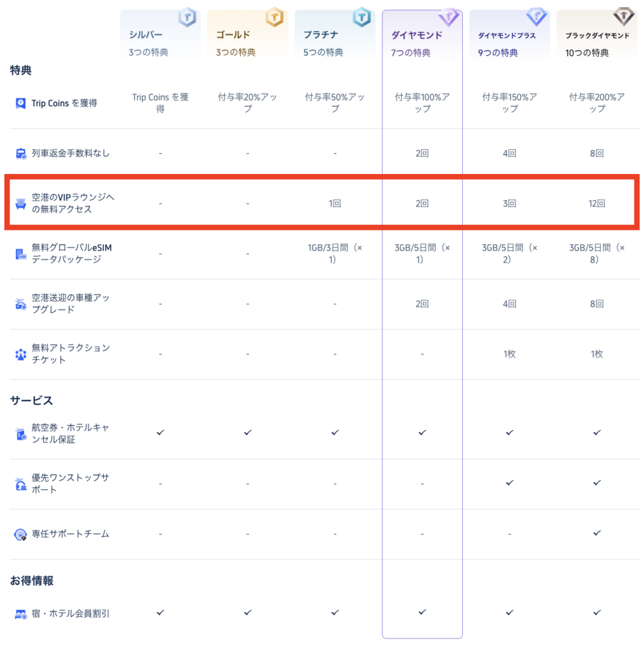The height and width of the screenshot is (648, 644).
Task: Click the 優先ワンストップサポート headset icon
Action: (20, 484)
